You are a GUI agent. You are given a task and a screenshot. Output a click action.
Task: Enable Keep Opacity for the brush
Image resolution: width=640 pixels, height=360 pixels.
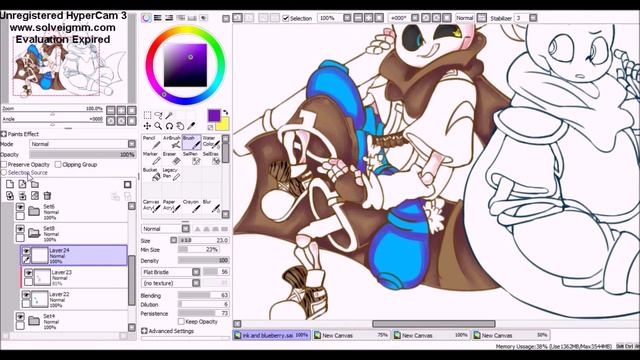pos(181,322)
